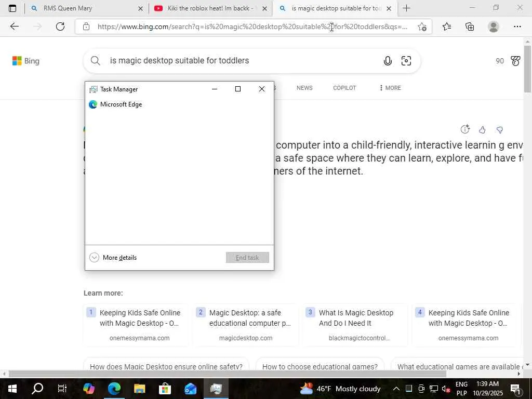Click the search magnifier in Bing box
This screenshot has height=399, width=532.
[96, 61]
